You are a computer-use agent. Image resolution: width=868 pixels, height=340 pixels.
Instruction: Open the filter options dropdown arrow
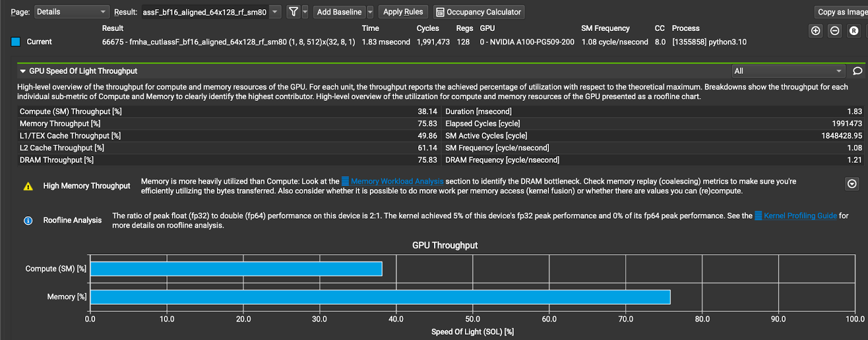coord(305,12)
